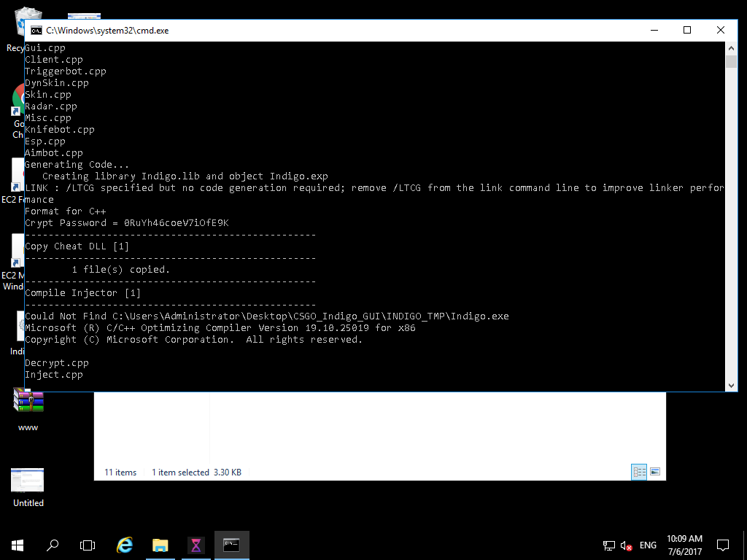Click the 'Could Not Find' error line
747x560 pixels.
(x=267, y=316)
